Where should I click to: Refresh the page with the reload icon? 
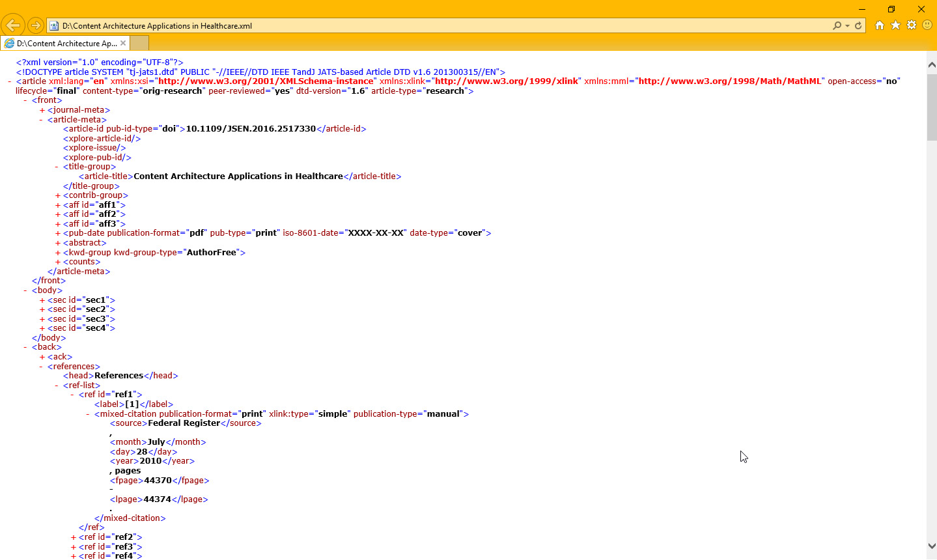858,25
